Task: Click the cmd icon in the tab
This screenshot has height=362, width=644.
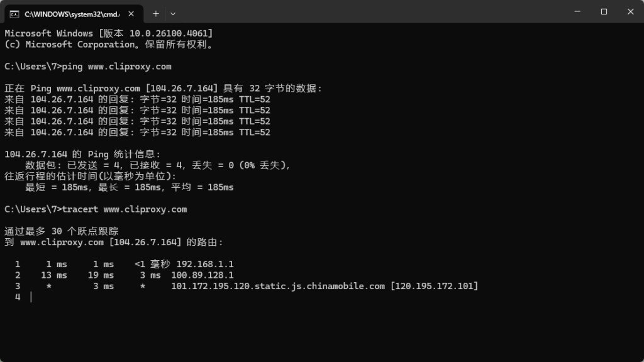Action: coord(14,14)
